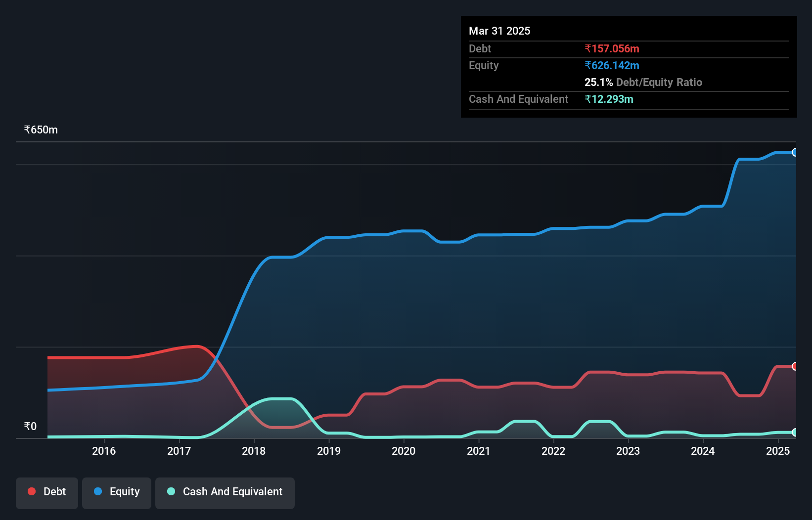Toggle the Debt series visibility
The height and width of the screenshot is (520, 812).
(47, 492)
